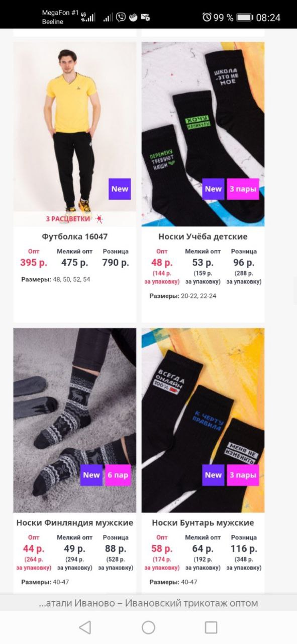Tap the New badge on the Учёба socks photo
This screenshot has width=297, height=644.
tap(213, 189)
